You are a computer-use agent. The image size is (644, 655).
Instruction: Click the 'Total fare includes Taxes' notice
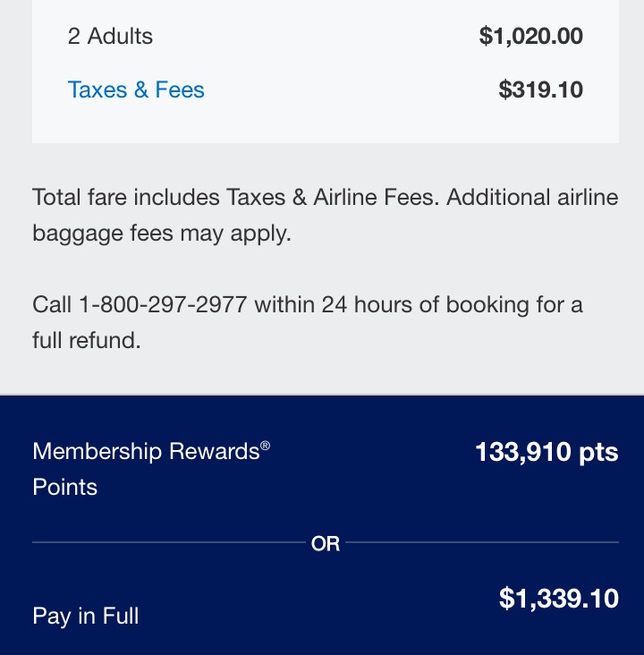point(234,198)
